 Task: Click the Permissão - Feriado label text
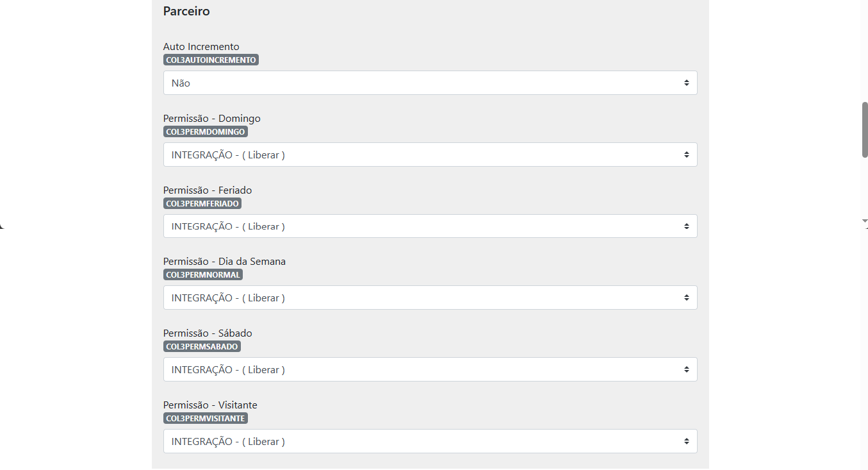click(208, 190)
